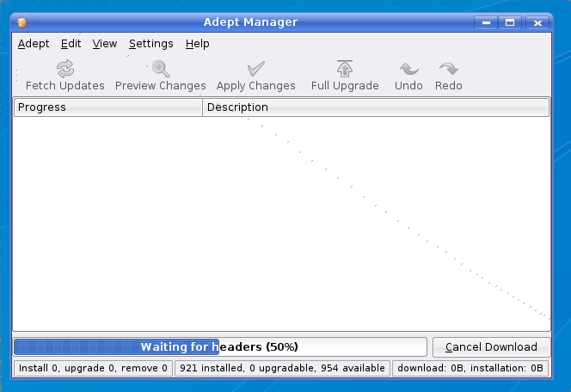Click the Fetch Updates toolbar icon
Screen dimensions: 571x392
pos(65,70)
